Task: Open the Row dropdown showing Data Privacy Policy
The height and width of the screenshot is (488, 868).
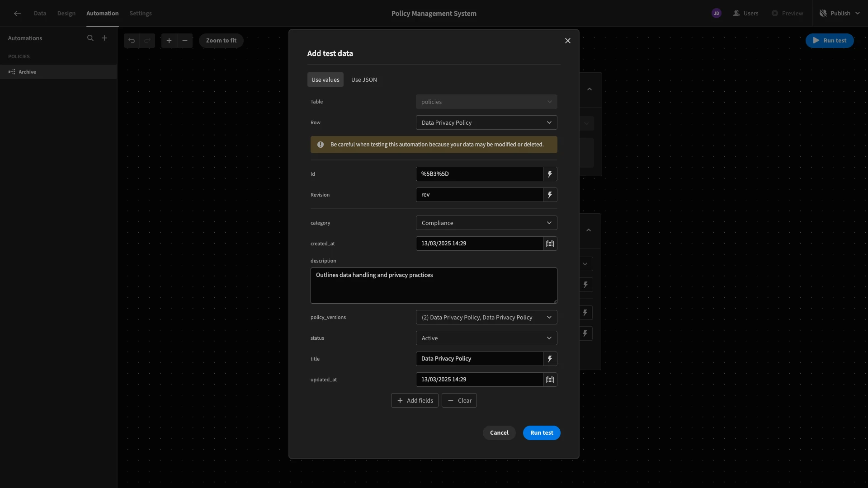Action: (486, 123)
